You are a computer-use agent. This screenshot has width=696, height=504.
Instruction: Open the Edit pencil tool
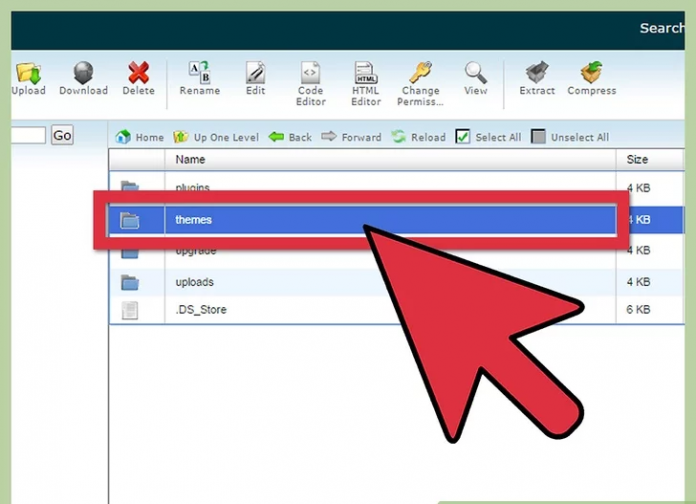[255, 74]
